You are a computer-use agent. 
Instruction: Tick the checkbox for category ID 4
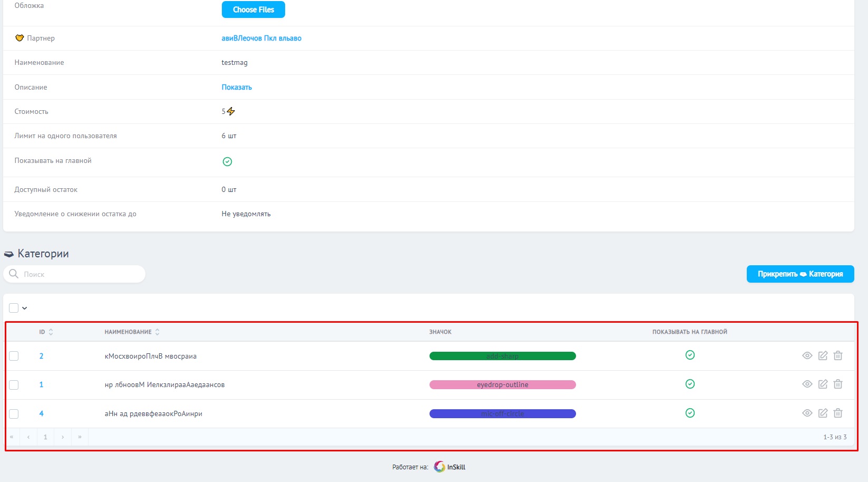(x=14, y=414)
